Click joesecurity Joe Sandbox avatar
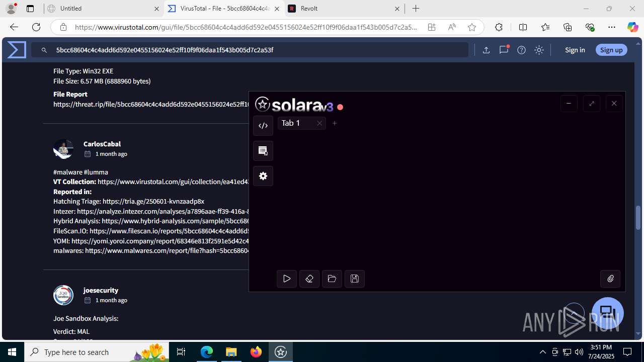This screenshot has width=644, height=362. click(63, 295)
